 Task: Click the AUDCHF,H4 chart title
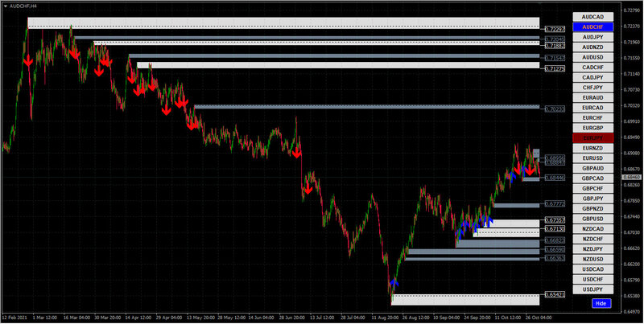(x=23, y=6)
